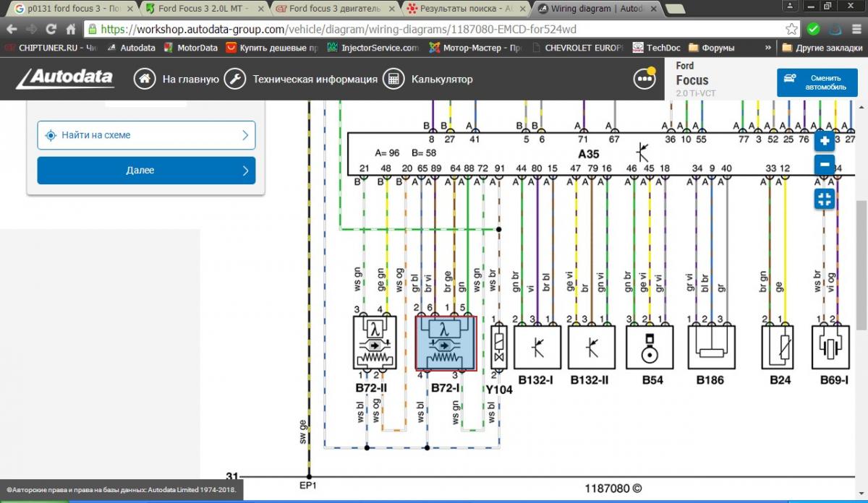
Task: Open the CHEVROLET EUROPE bookmark
Action: click(x=576, y=48)
